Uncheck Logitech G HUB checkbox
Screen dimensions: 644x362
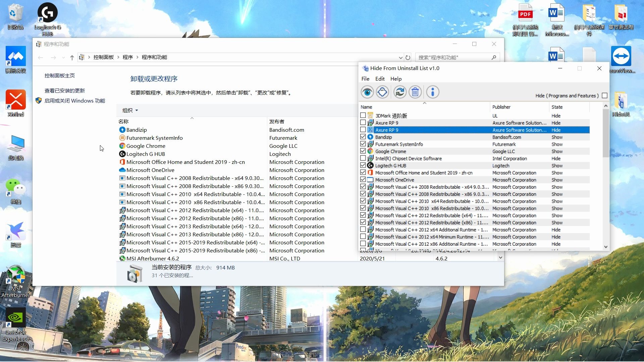click(x=363, y=165)
